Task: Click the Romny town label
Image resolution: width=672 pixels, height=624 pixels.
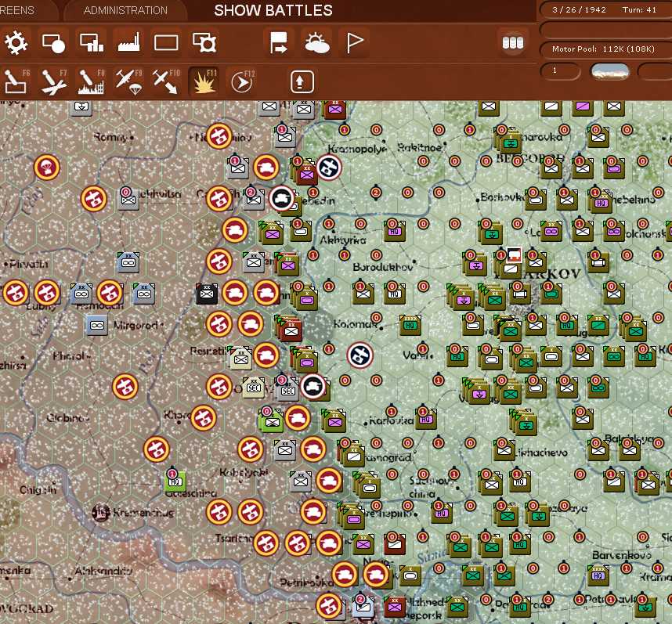Action: point(110,138)
